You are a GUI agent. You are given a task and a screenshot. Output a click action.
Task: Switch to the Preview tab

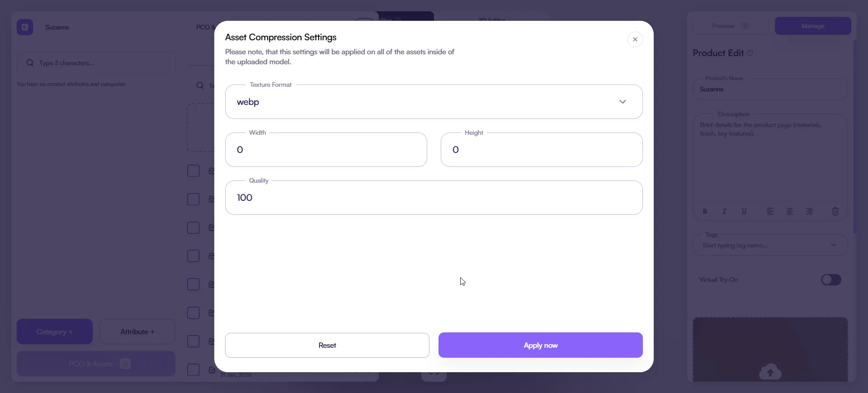click(730, 26)
